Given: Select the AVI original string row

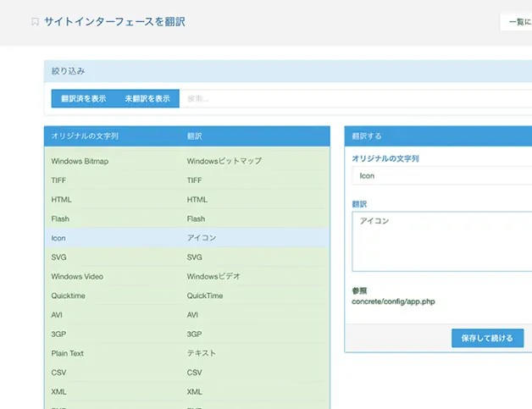Looking at the screenshot, I should pos(187,315).
